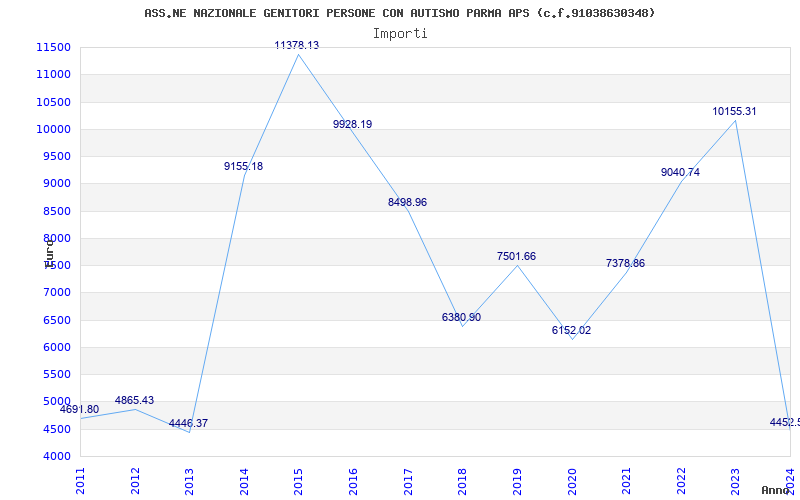800x500 pixels.
Task: Select data label 10155.31
Action: 734,111
